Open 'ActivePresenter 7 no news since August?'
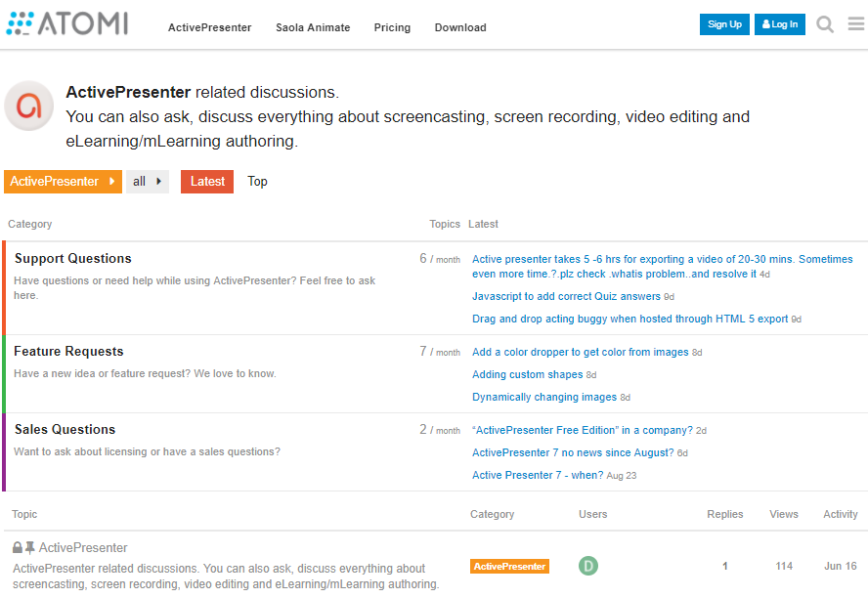 tap(573, 452)
